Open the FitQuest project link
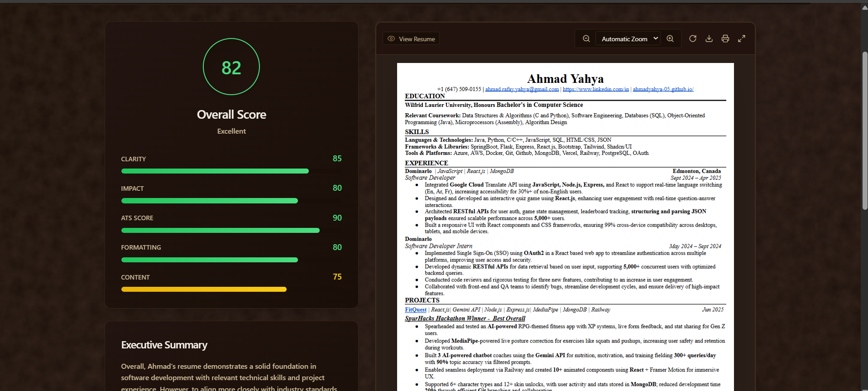Screen dimensions: 868x391 (416, 310)
